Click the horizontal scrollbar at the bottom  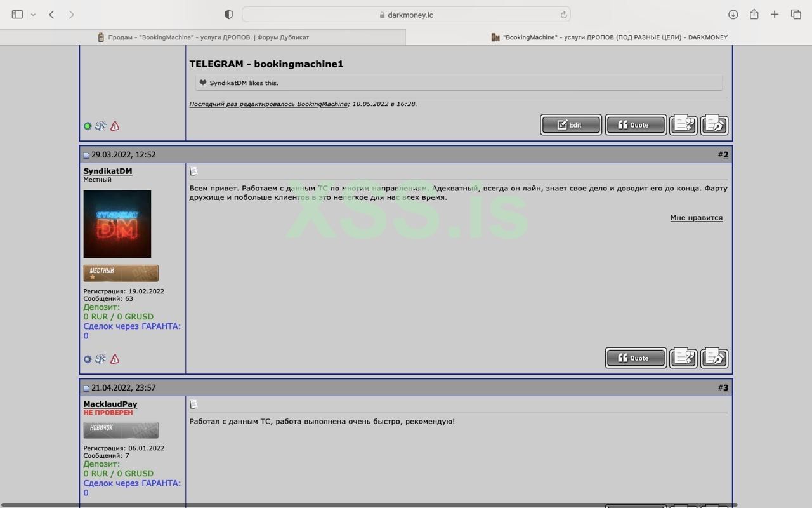pos(369,505)
